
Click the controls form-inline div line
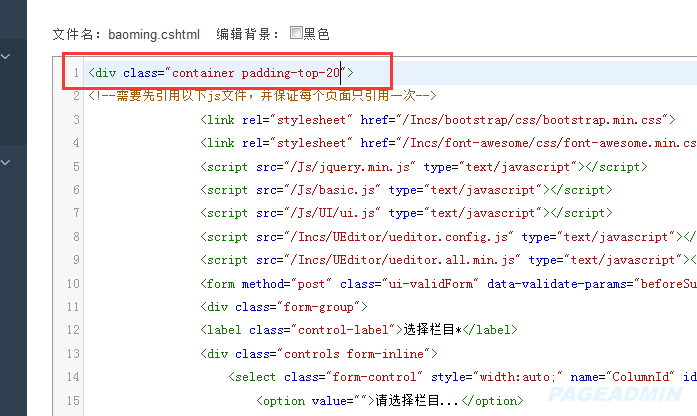(x=319, y=354)
